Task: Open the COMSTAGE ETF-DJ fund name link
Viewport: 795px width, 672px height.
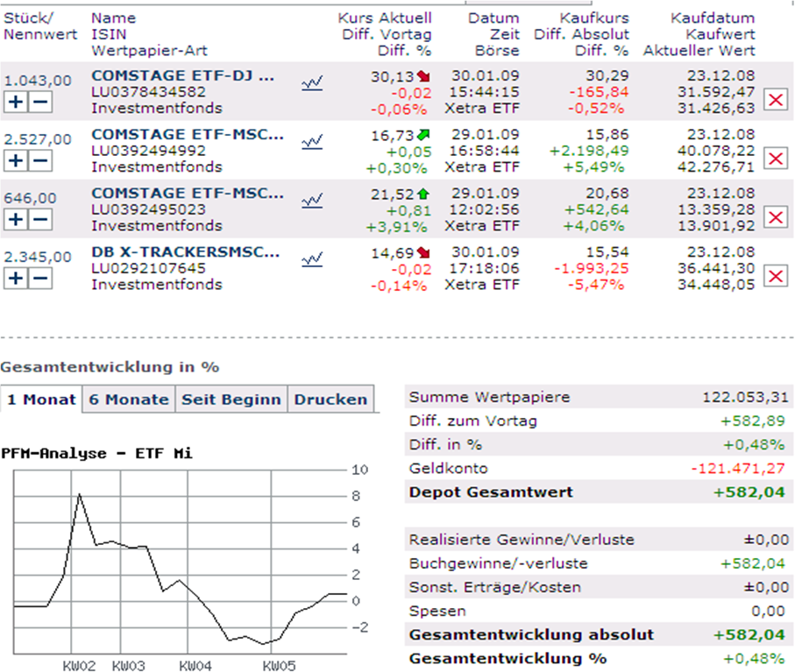Action: point(183,76)
